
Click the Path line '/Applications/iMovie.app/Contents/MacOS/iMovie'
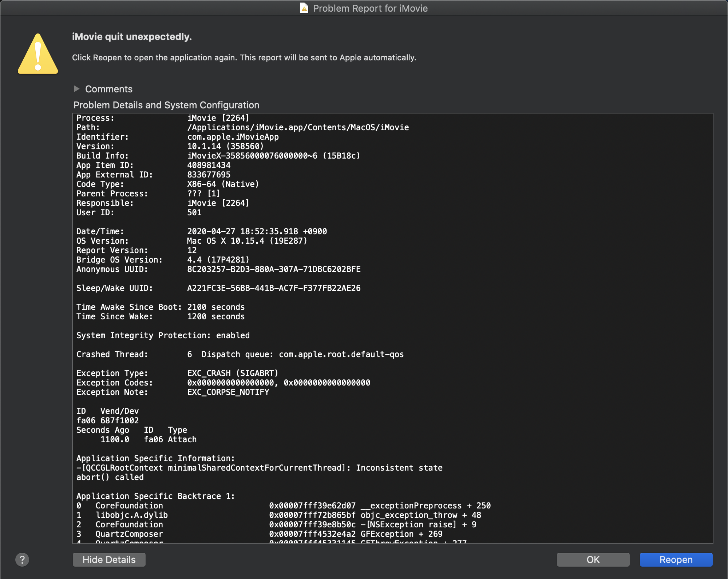tap(298, 127)
